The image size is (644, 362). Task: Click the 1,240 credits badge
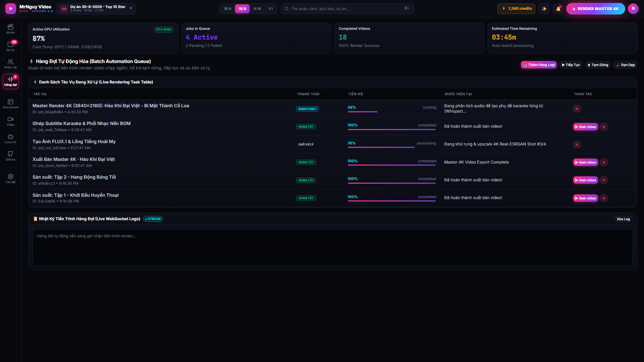(516, 9)
